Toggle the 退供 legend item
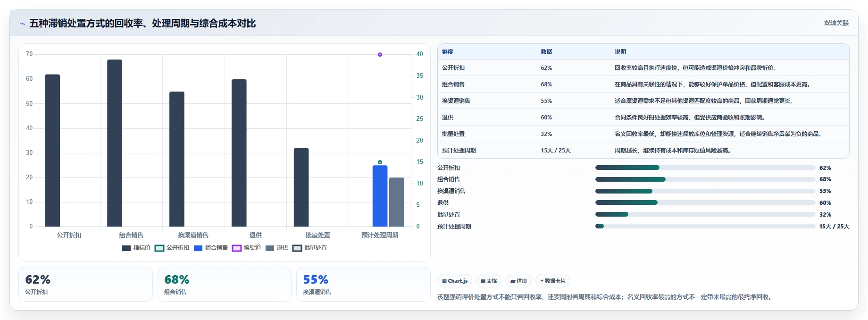The image size is (868, 320). click(x=277, y=248)
